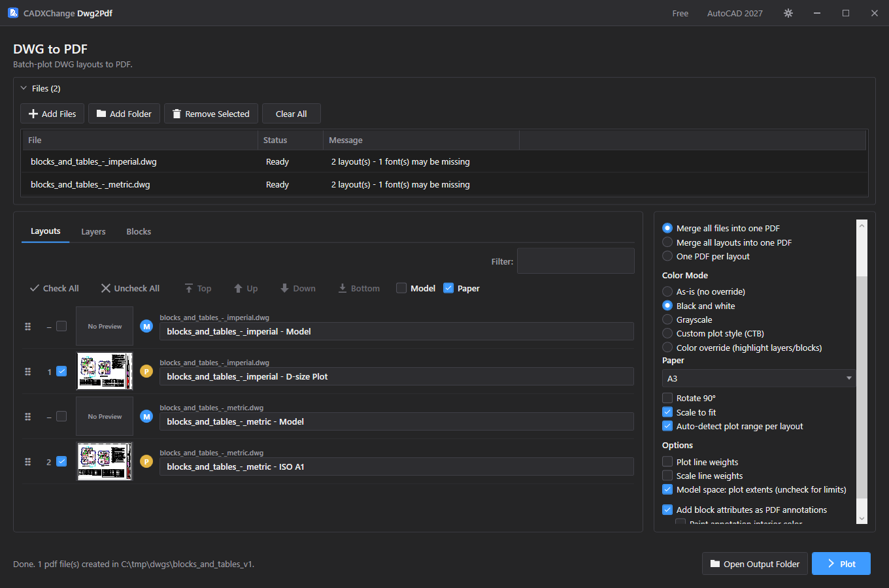The width and height of the screenshot is (889, 588).
Task: Click drag handle for metric Model layout
Action: coord(27,417)
